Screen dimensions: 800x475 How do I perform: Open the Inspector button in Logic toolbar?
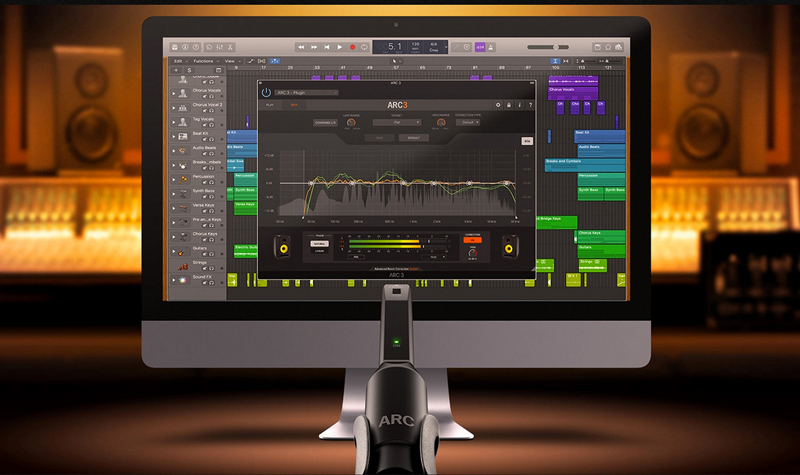click(x=185, y=47)
